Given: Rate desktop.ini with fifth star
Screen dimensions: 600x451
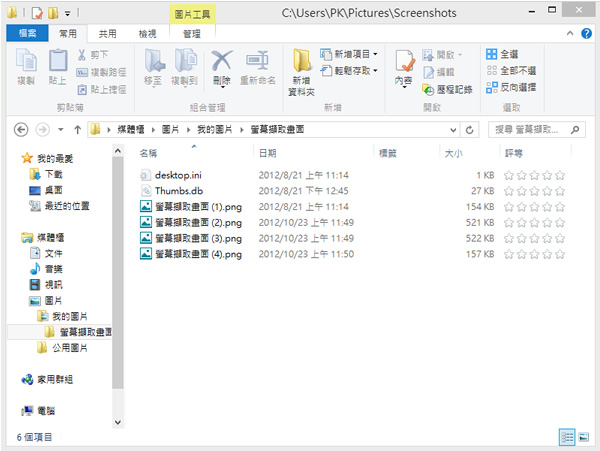Looking at the screenshot, I should tap(560, 176).
